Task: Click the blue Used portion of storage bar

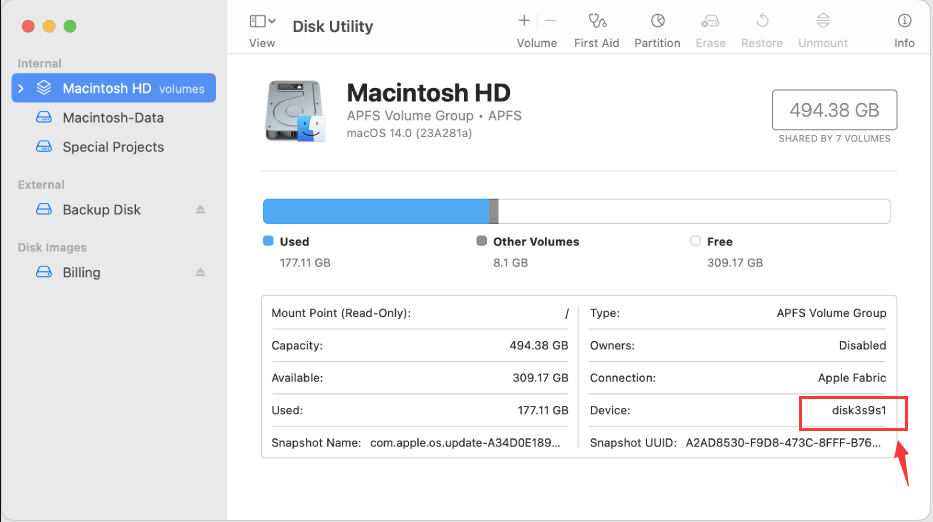Action: tap(376, 211)
